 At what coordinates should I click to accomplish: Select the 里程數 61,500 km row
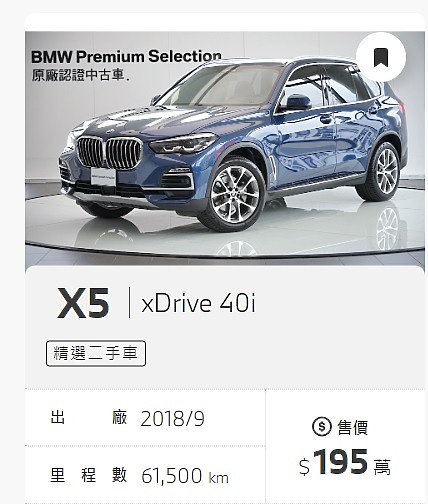[145, 475]
